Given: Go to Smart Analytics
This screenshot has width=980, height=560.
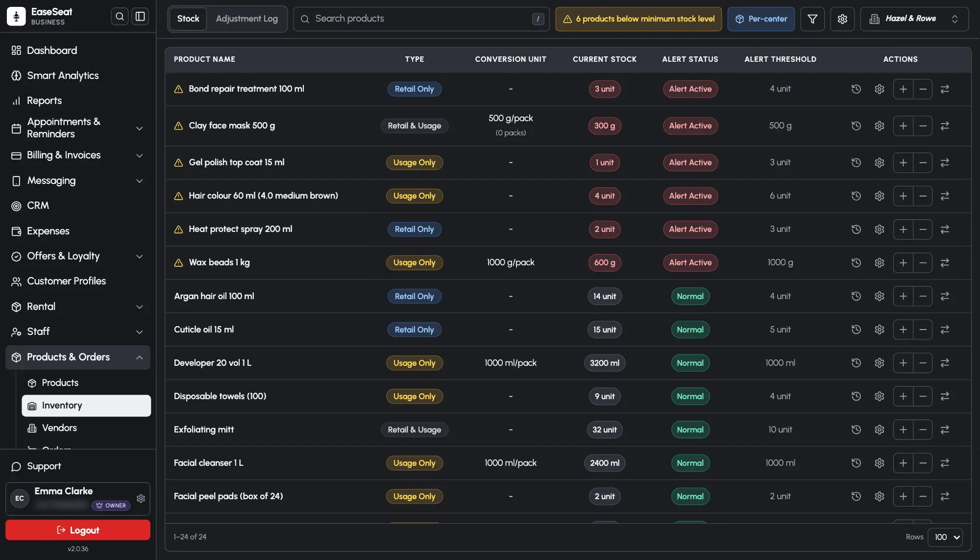Looking at the screenshot, I should (78, 76).
